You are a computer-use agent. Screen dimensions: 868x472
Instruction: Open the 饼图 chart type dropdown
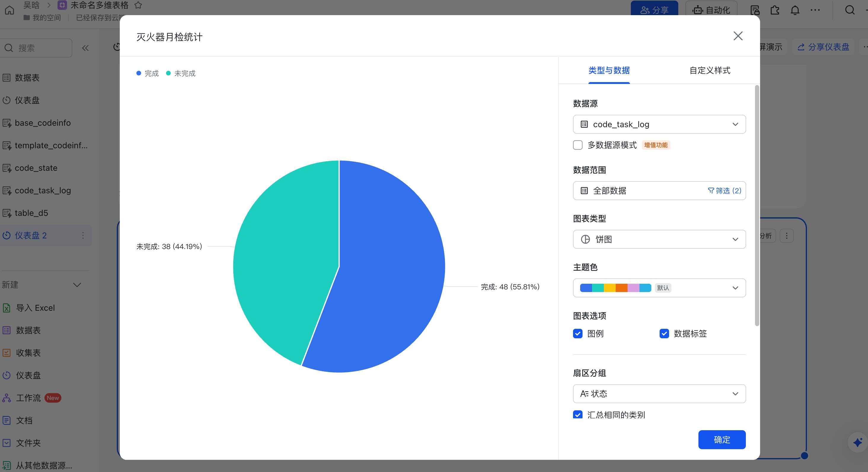click(659, 239)
